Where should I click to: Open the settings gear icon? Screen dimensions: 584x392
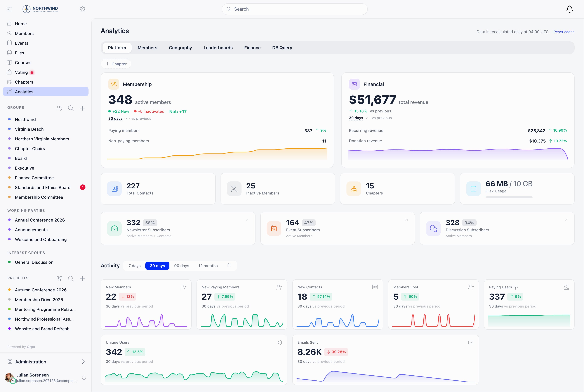point(82,9)
